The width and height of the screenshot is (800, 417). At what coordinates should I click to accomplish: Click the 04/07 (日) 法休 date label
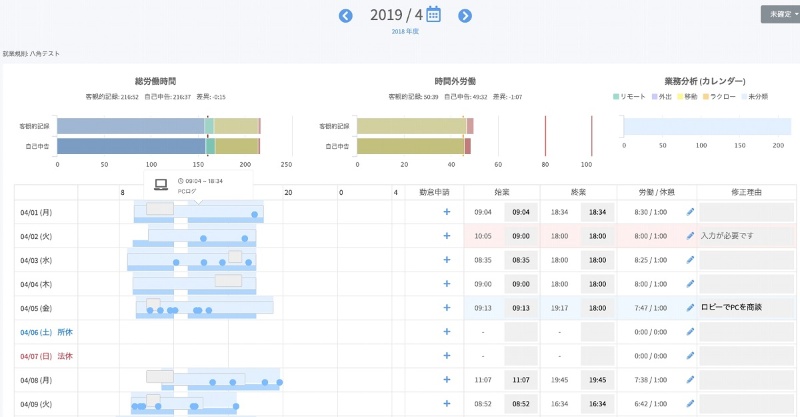(48, 355)
